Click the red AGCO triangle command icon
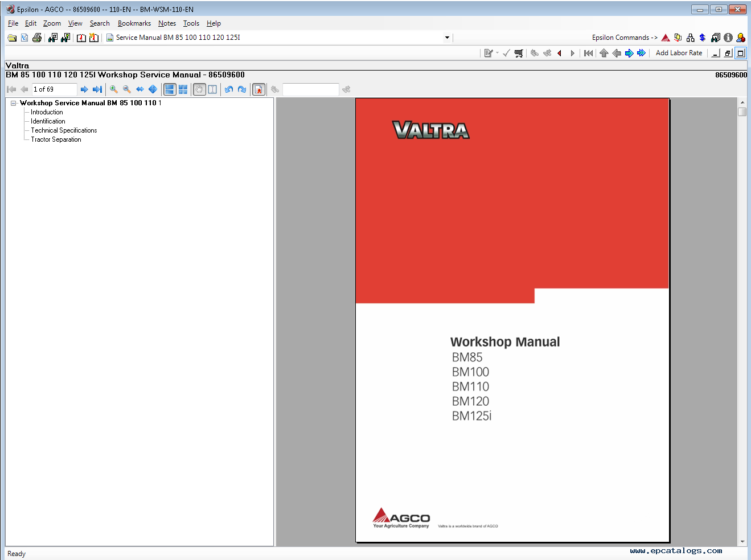This screenshot has width=751, height=560. click(x=666, y=38)
